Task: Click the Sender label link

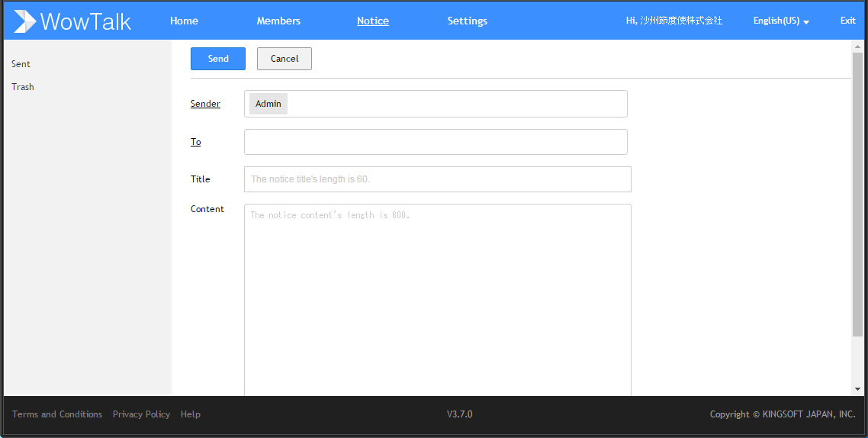Action: point(205,104)
